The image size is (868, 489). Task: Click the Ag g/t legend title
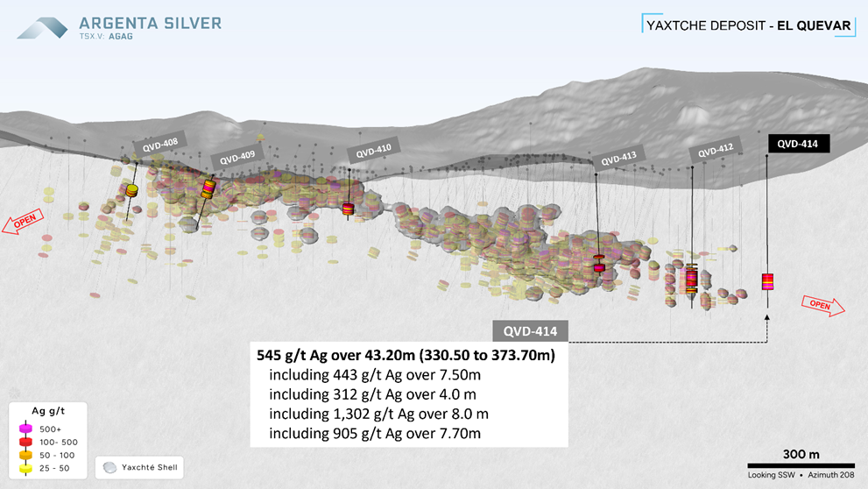pyautogui.click(x=48, y=411)
